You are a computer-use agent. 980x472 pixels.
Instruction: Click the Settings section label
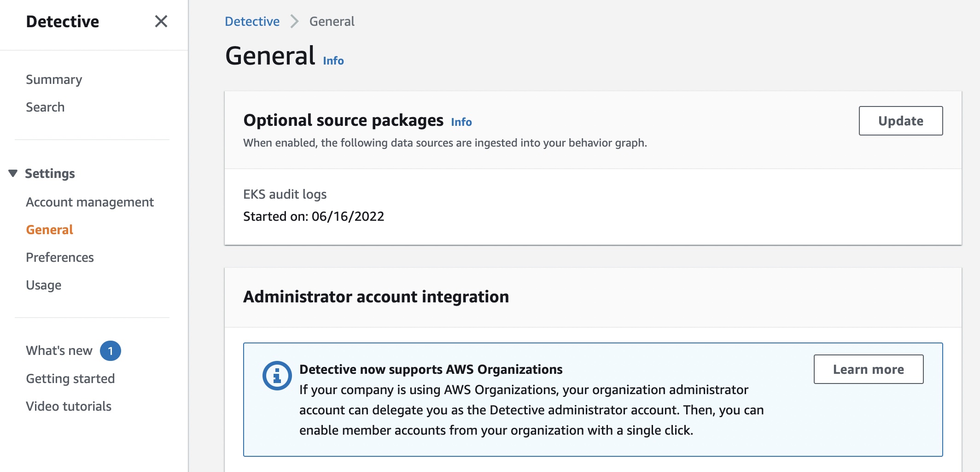(x=50, y=173)
